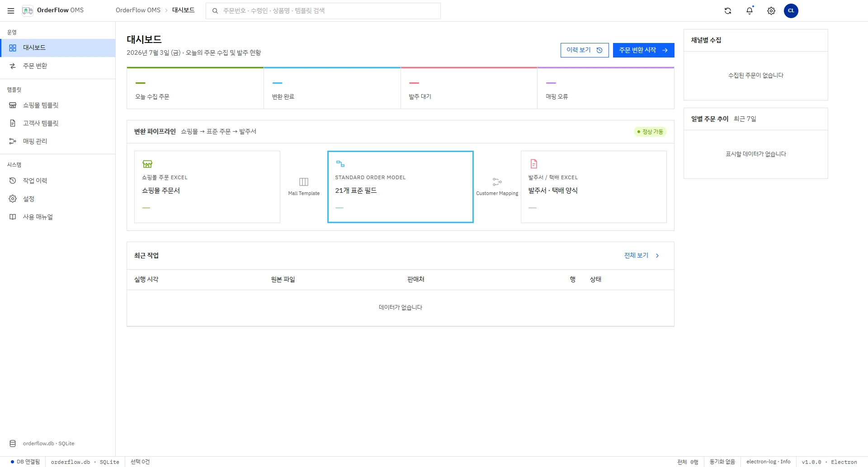Image resolution: width=868 pixels, height=467 pixels.
Task: Click the refresh sync icon in header
Action: (728, 11)
